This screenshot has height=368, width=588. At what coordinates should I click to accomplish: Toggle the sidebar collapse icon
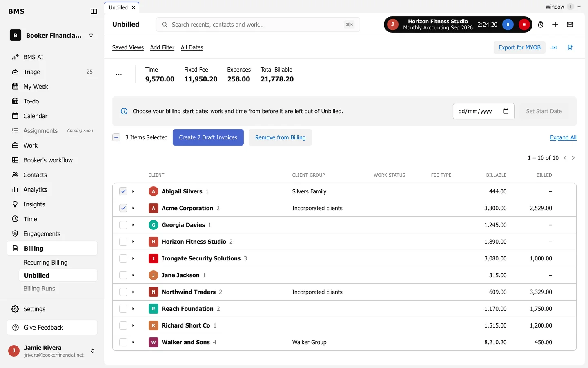pyautogui.click(x=94, y=11)
